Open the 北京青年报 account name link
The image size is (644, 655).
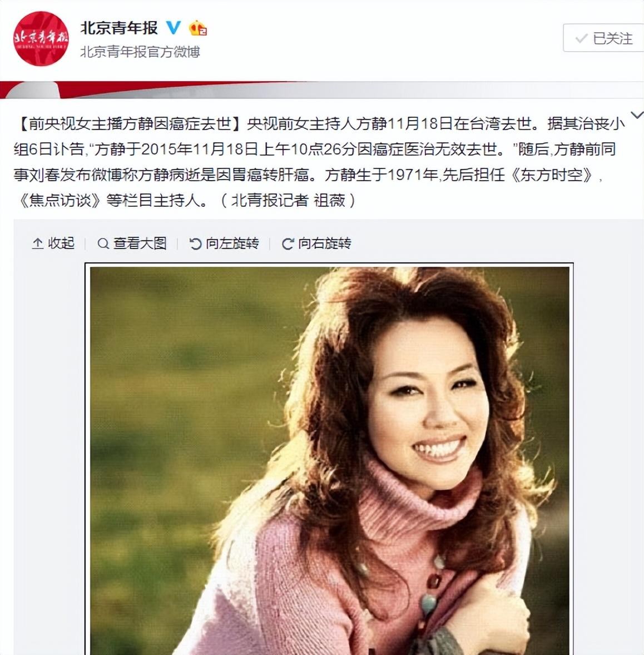point(118,28)
